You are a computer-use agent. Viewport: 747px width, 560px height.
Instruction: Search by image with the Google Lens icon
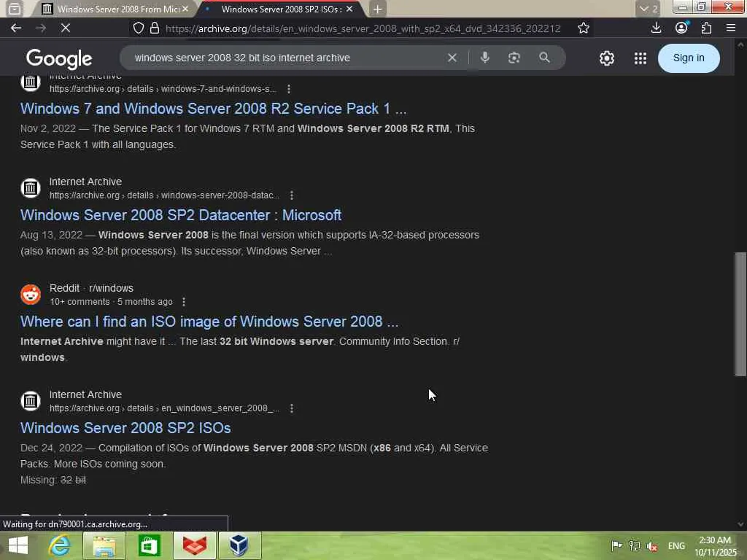(514, 58)
